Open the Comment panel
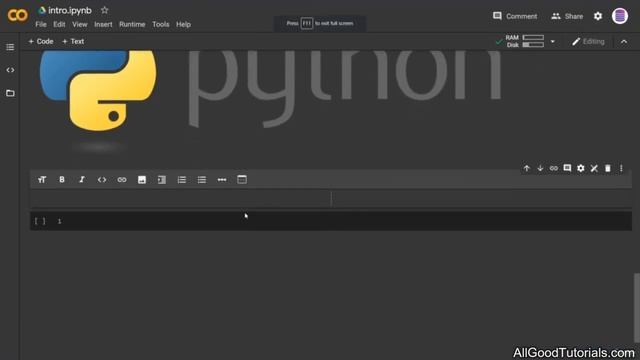The width and height of the screenshot is (640, 360). tap(515, 16)
